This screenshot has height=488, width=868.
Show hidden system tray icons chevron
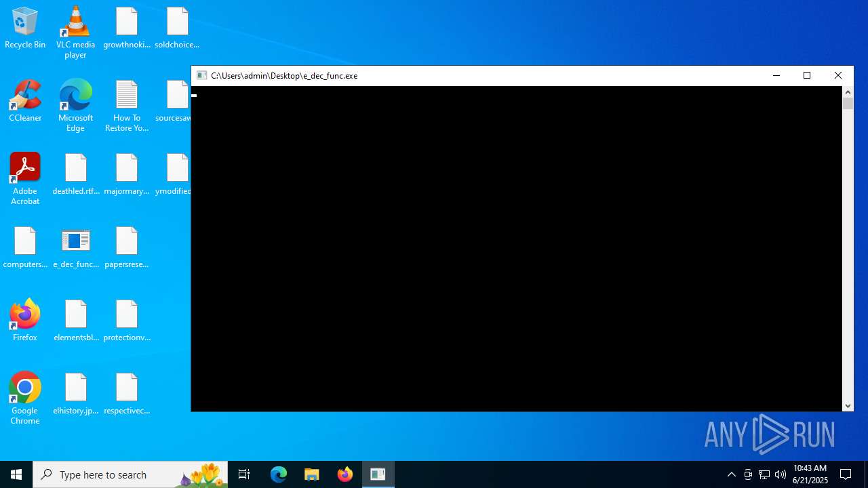click(x=731, y=474)
